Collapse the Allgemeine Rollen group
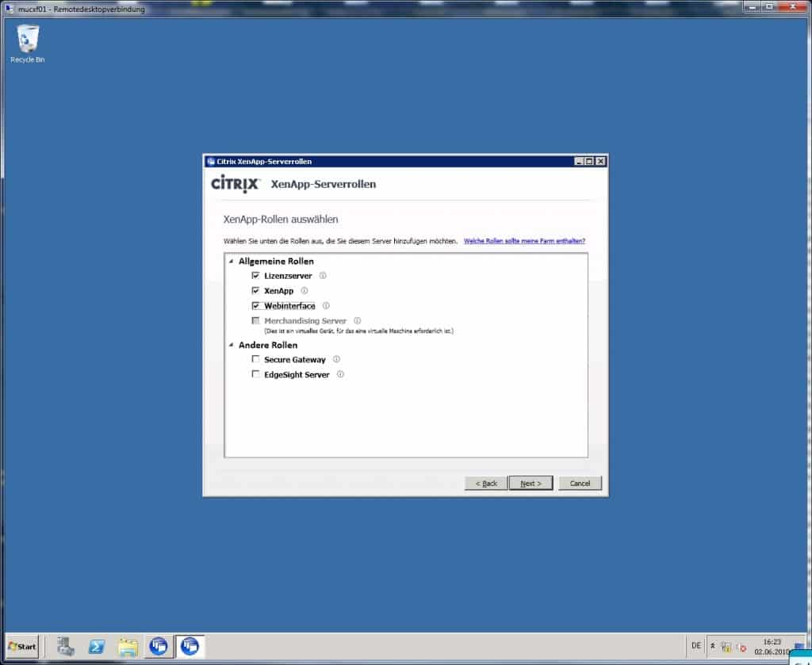 (x=232, y=262)
